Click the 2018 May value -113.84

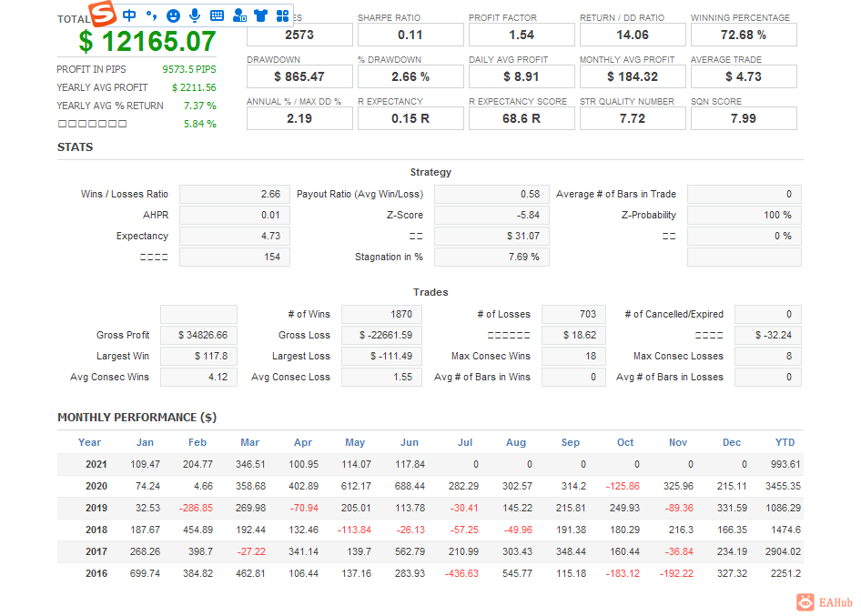coord(354,530)
